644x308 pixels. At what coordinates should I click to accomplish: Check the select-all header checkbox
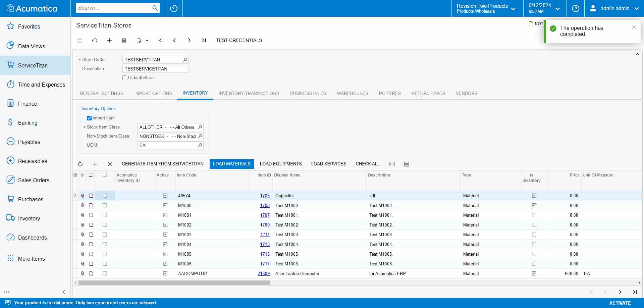105,175
